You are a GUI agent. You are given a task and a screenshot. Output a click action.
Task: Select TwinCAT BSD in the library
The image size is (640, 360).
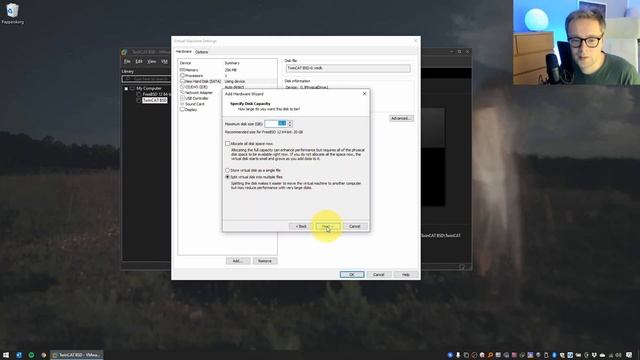(155, 100)
